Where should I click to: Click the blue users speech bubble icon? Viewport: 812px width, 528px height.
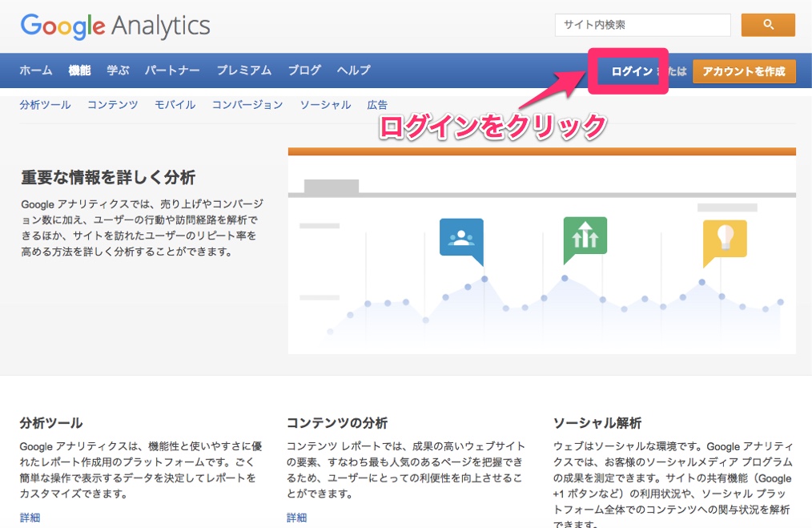pyautogui.click(x=461, y=241)
